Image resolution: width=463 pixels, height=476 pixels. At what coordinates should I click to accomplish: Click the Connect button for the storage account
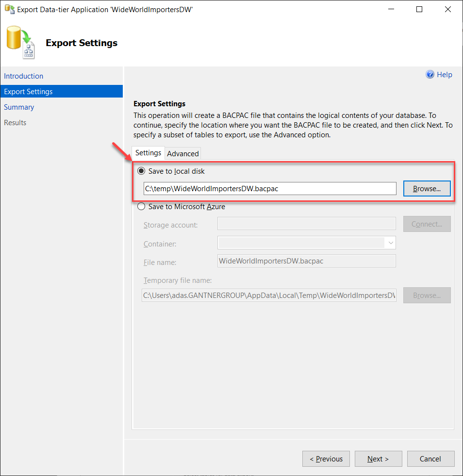click(x=427, y=224)
